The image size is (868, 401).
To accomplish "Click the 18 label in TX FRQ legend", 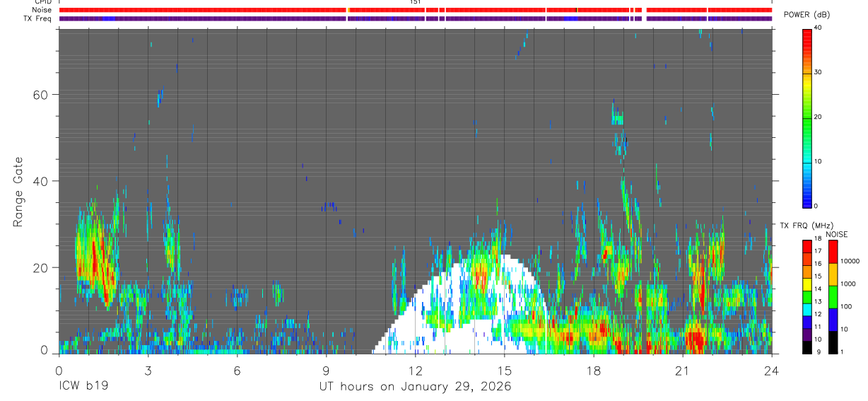I will (x=818, y=238).
